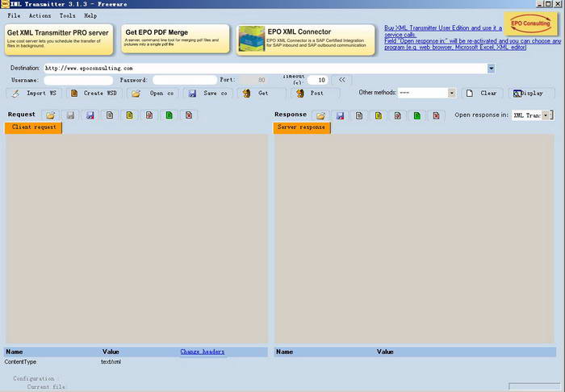The width and height of the screenshot is (565, 392).
Task: Click the ContentType header row name
Action: coord(20,362)
